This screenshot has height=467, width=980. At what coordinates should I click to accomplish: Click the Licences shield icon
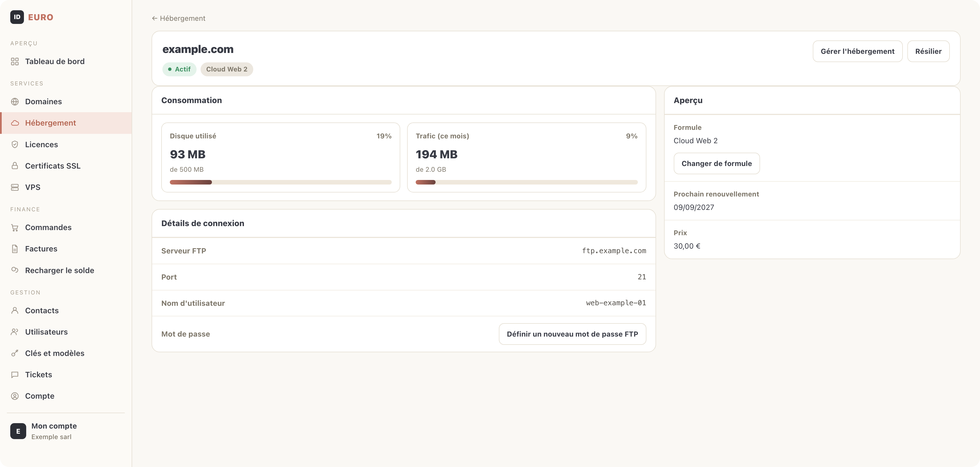pyautogui.click(x=15, y=144)
